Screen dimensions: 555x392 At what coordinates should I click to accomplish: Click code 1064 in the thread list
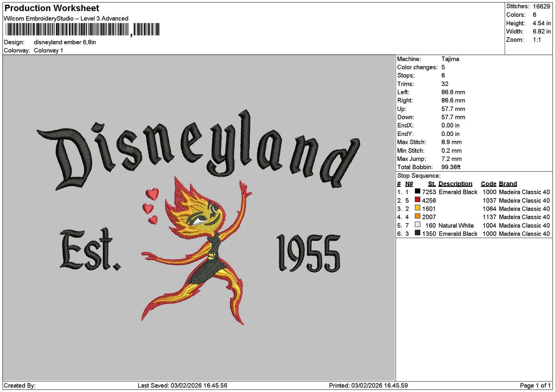point(489,209)
